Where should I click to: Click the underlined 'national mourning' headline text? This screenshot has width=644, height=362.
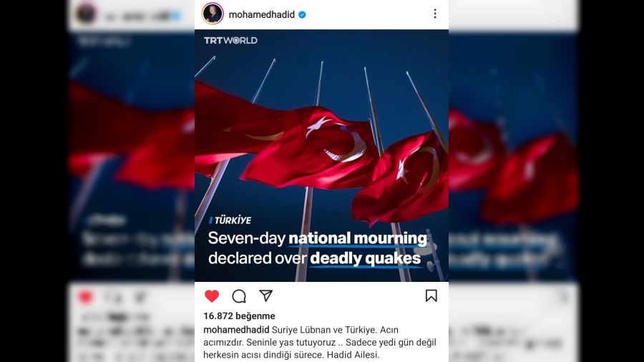click(x=358, y=238)
